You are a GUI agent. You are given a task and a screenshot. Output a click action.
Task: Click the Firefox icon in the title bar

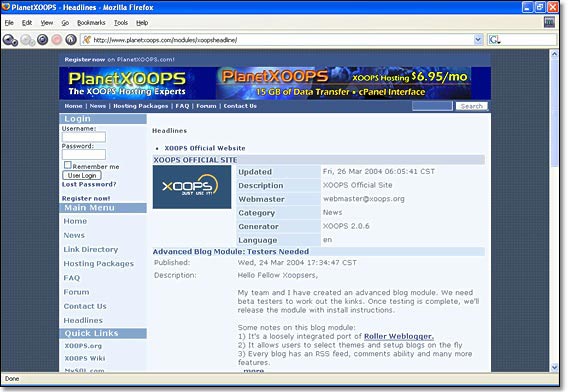click(x=6, y=7)
